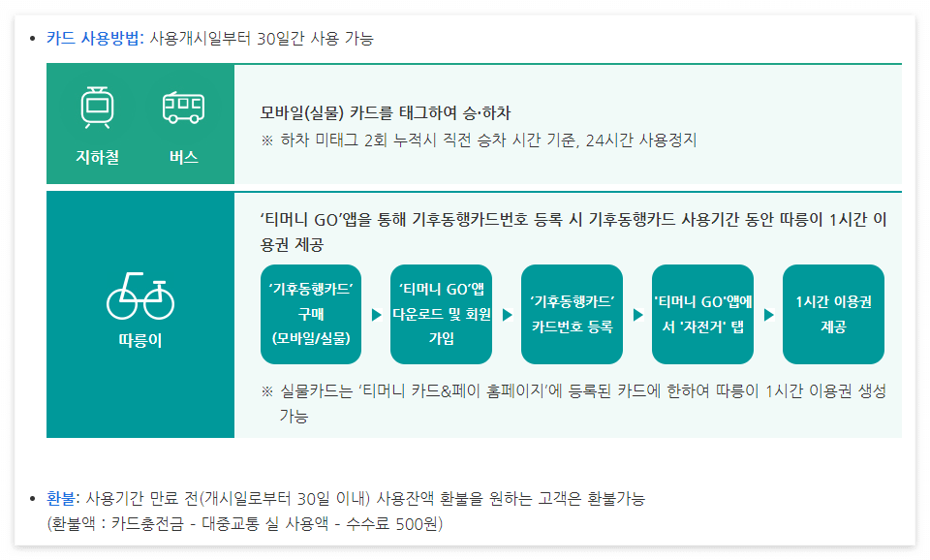Open the '티머니 GO'앱에서 '자전거' 탭 step
Image resolution: width=930 pixels, height=560 pixels.
[x=702, y=314]
